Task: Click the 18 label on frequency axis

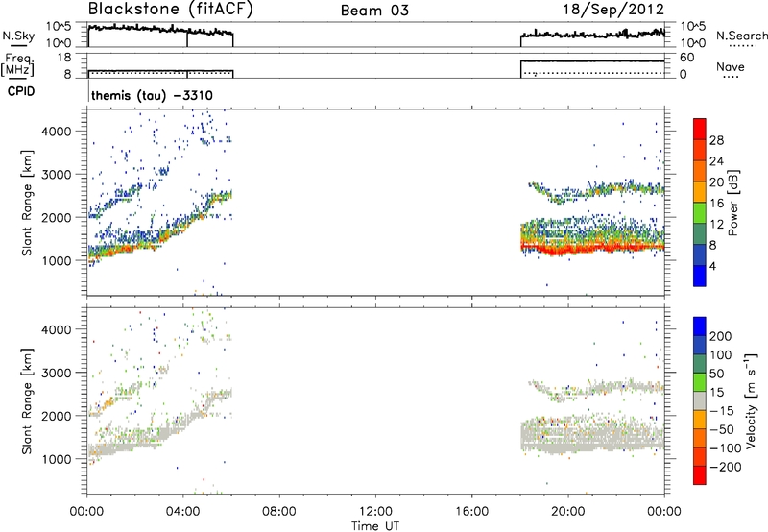Action: [x=63, y=58]
